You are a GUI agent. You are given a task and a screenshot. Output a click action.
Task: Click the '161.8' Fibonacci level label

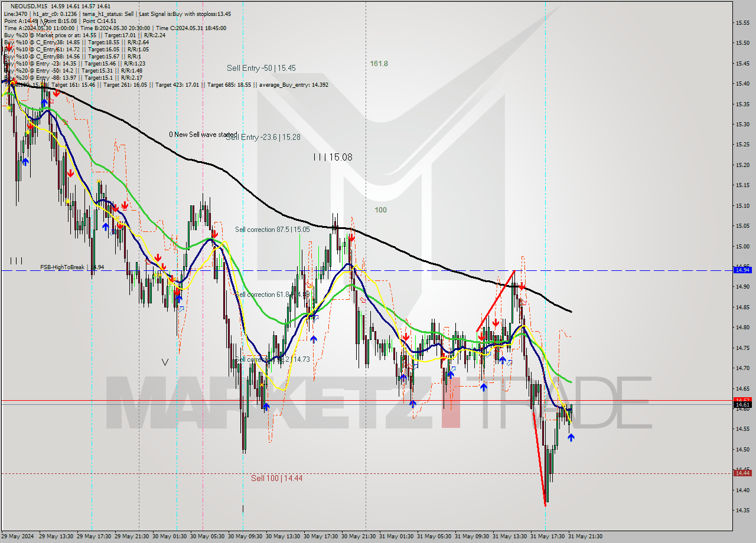379,63
